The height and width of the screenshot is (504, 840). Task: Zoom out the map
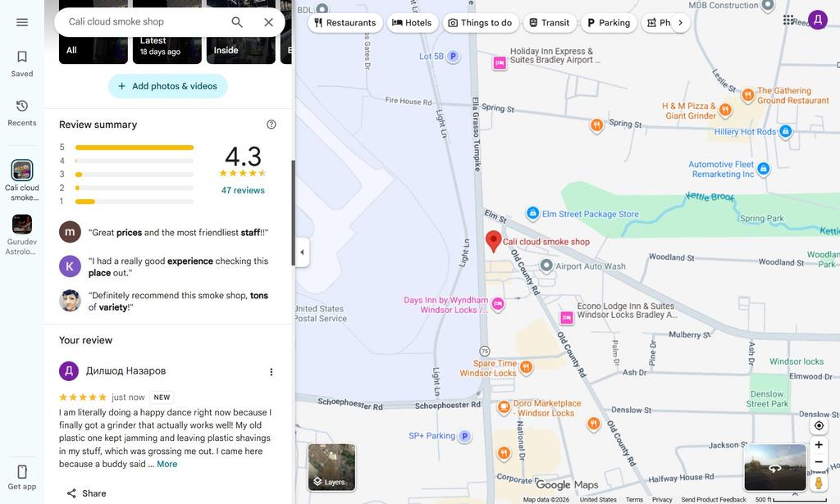click(x=819, y=462)
